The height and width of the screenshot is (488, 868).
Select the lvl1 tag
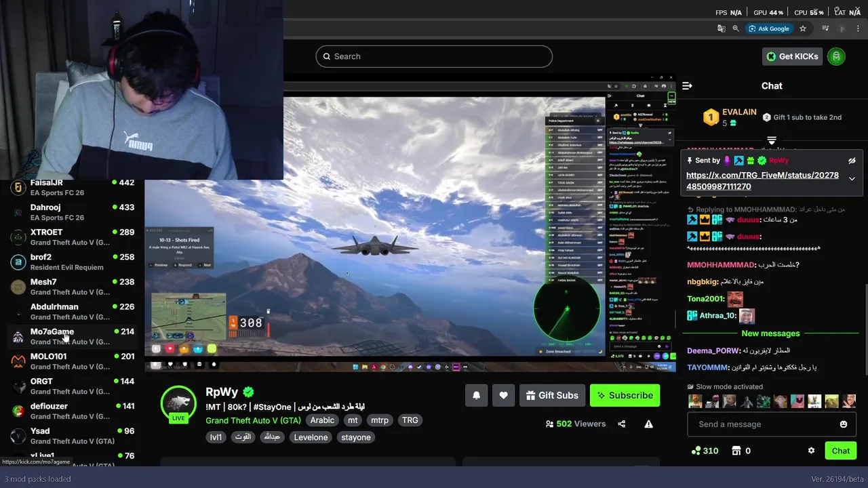click(216, 437)
